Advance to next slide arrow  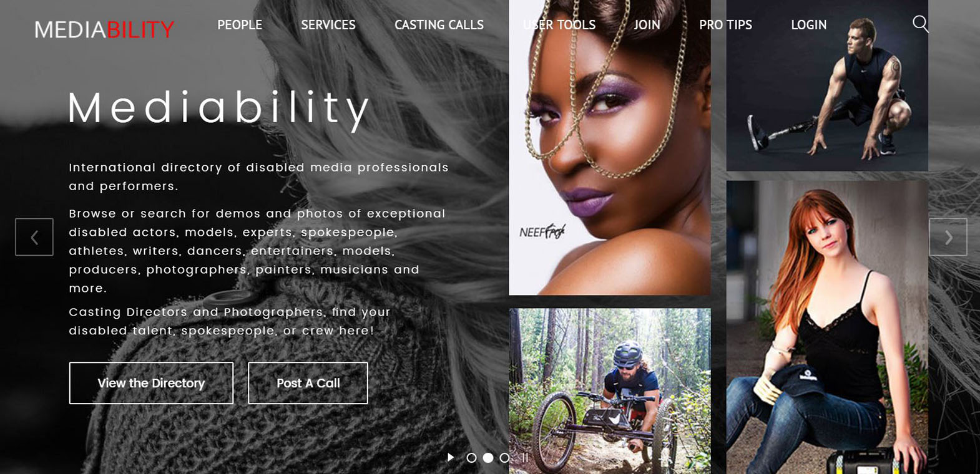(948, 237)
